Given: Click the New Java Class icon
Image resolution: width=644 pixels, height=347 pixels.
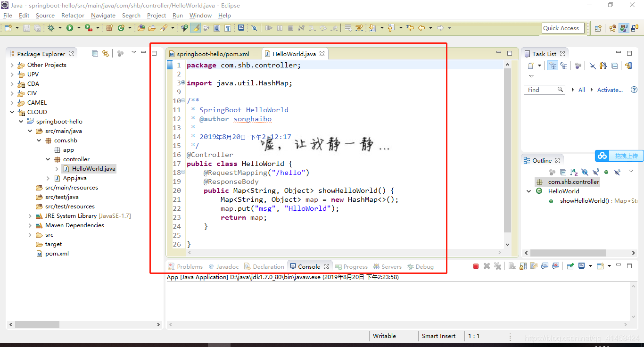Looking at the screenshot, I should tap(121, 28).
